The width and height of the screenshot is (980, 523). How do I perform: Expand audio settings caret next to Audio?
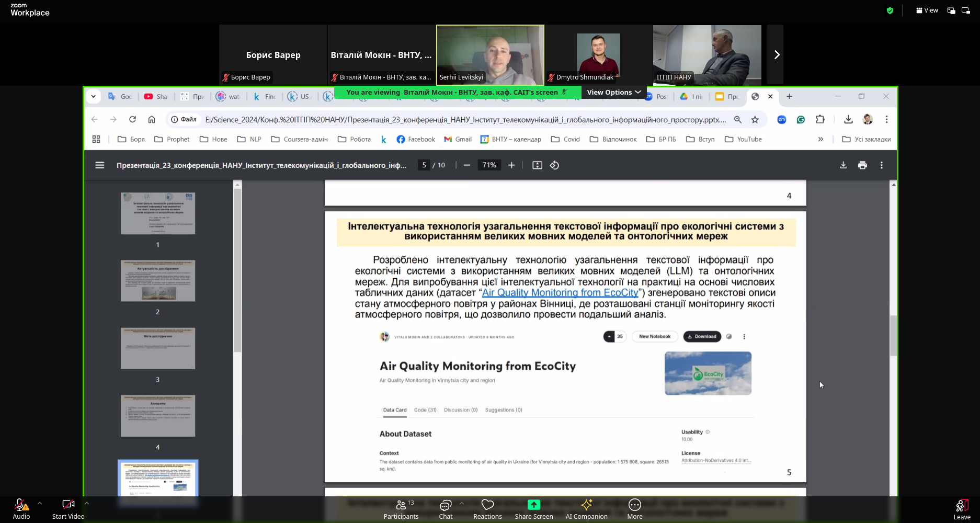[x=40, y=504]
